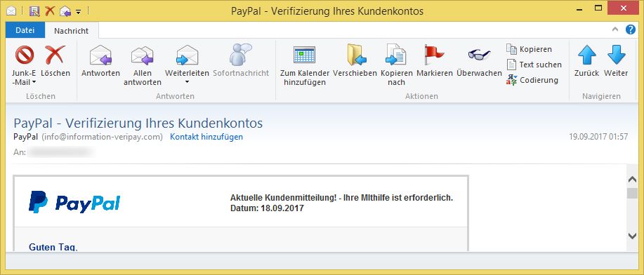This screenshot has width=644, height=275.
Task: Click the save icon in quick access toolbar
Action: point(34,11)
